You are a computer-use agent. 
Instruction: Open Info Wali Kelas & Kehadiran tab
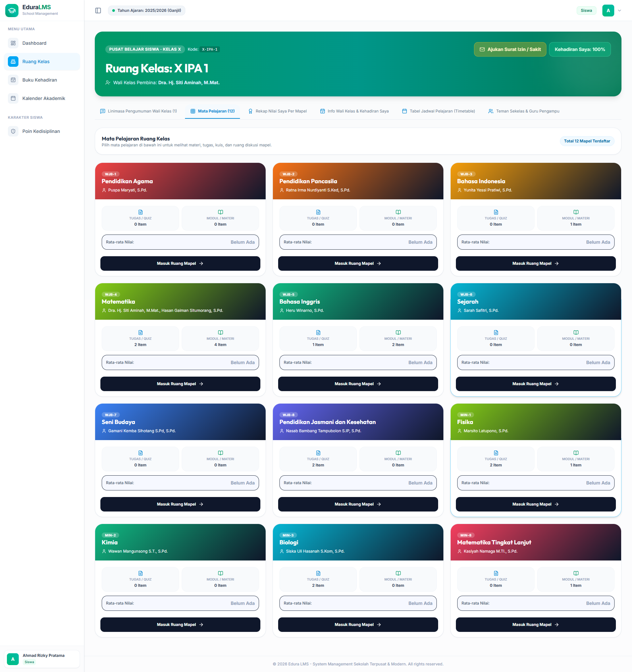tap(354, 111)
